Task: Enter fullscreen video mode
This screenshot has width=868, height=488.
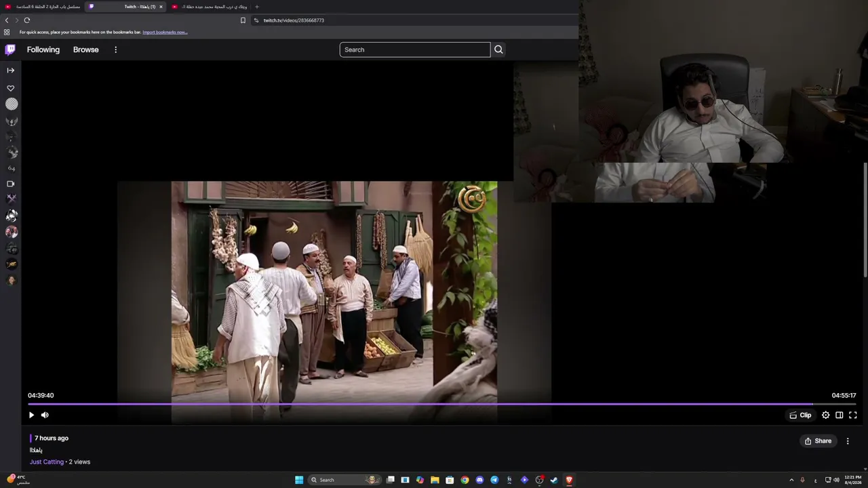Action: pos(852,415)
